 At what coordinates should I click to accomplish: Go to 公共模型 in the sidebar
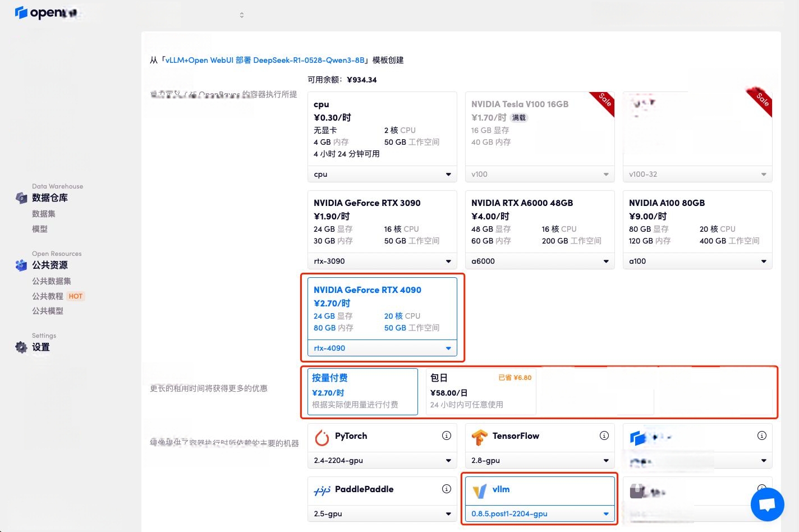(x=48, y=311)
